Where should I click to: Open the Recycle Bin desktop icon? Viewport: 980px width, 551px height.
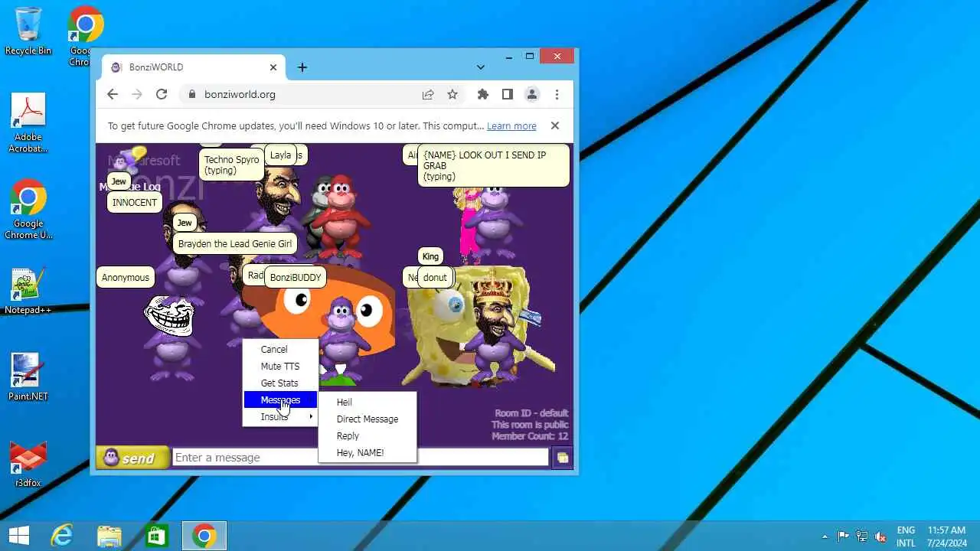28,31
